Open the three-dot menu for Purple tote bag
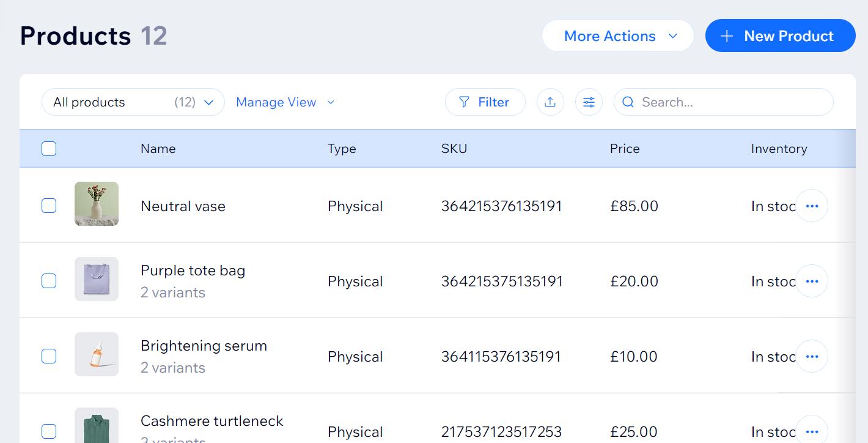868x443 pixels. pos(812,281)
